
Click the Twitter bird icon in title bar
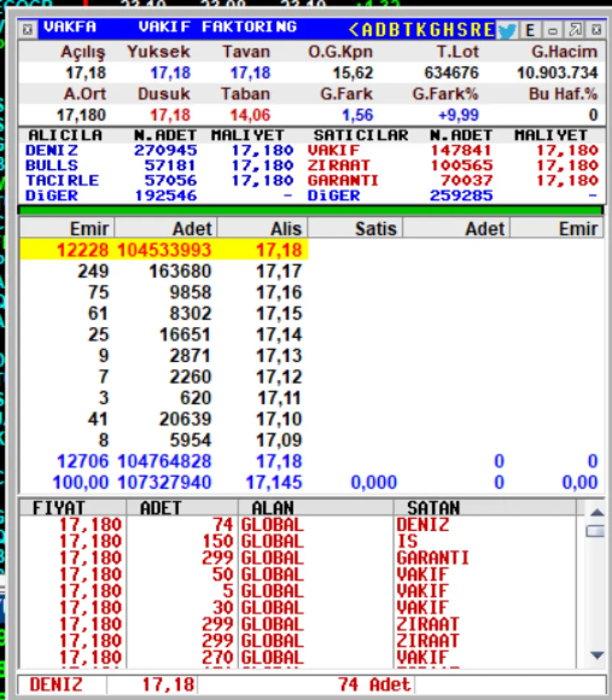click(507, 30)
